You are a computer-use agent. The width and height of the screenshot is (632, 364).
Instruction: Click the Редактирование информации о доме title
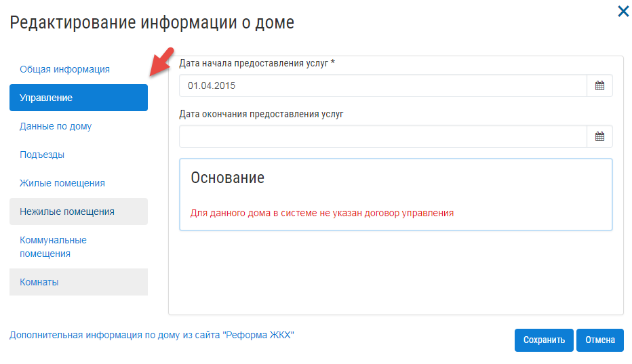(152, 22)
